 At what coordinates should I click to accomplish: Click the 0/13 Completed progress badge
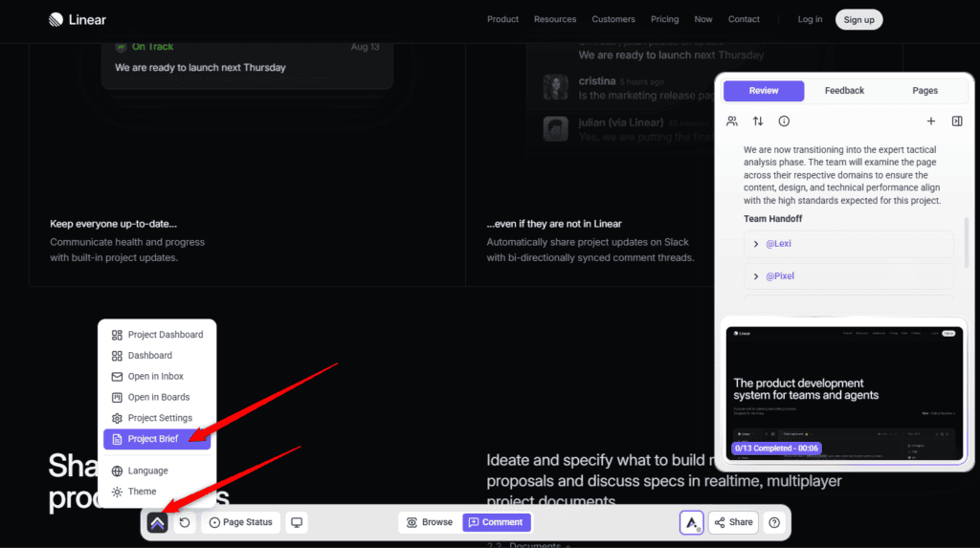coord(776,448)
